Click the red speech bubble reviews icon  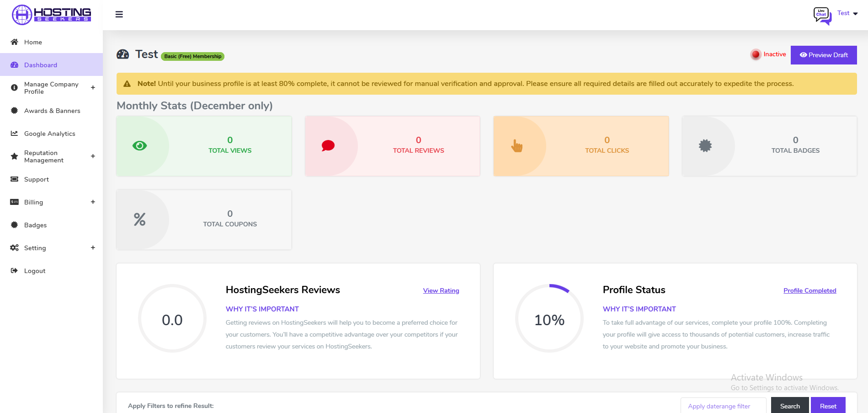click(x=328, y=146)
